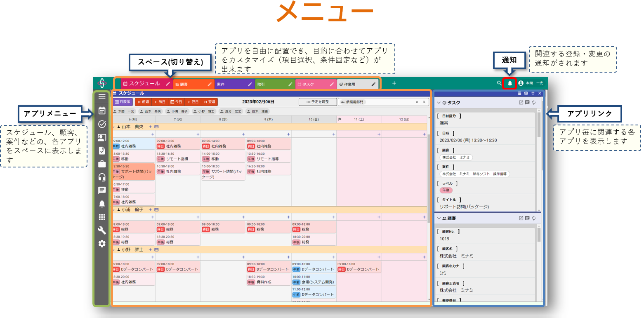Open the Schedule app from sidebar
The image size is (644, 318).
102,111
